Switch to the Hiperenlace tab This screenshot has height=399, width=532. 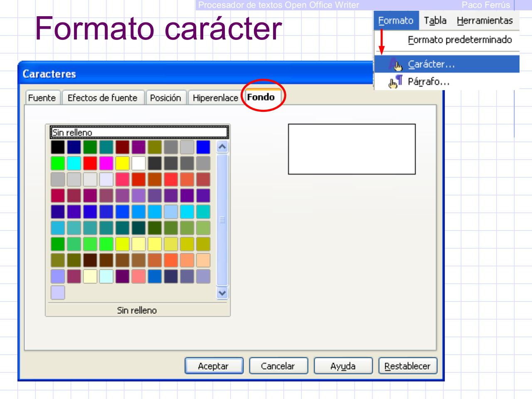tap(215, 98)
